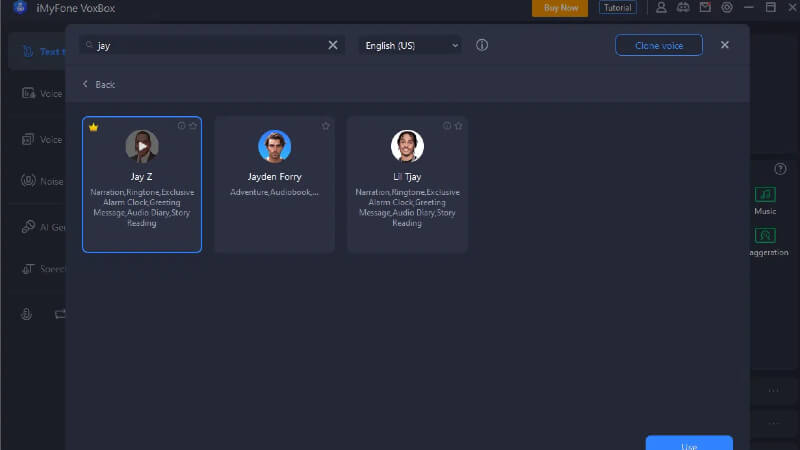Select the Lil Tjay name label
Viewport: 800px width, 450px height.
point(407,177)
